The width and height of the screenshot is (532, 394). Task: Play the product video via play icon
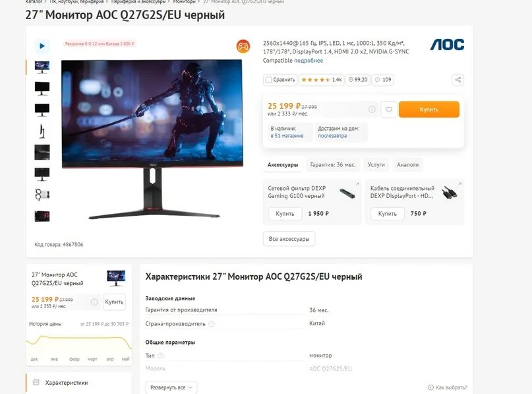point(42,46)
